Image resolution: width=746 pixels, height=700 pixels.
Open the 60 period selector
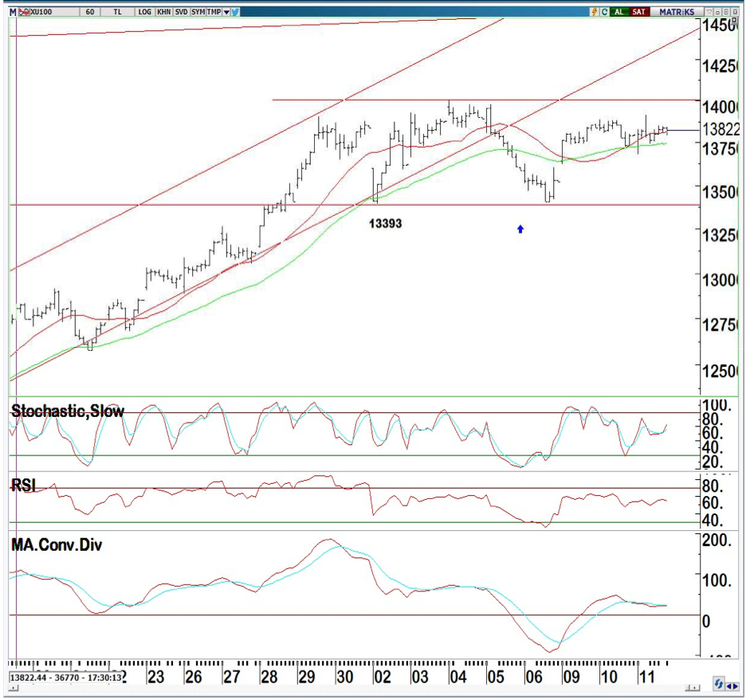tap(90, 12)
